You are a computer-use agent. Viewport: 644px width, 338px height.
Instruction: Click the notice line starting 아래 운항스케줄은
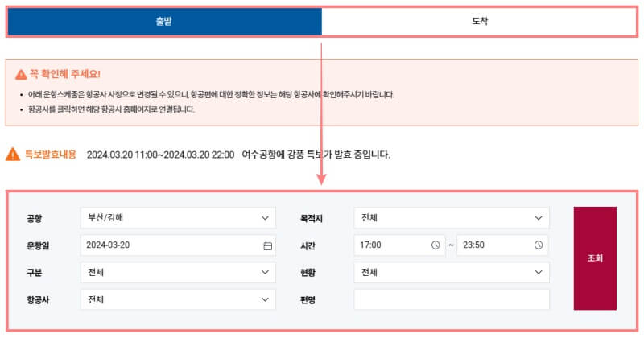pyautogui.click(x=211, y=95)
